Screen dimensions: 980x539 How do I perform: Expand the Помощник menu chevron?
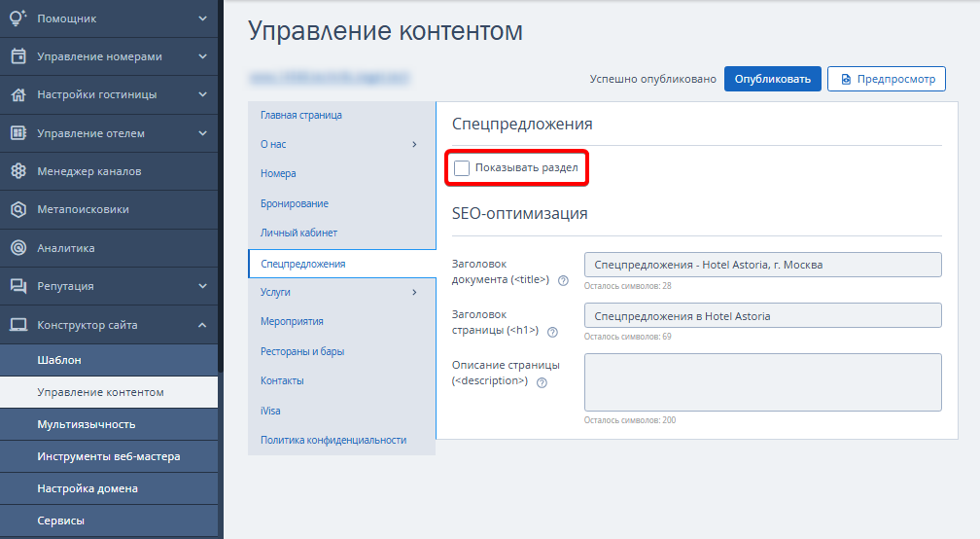[202, 18]
